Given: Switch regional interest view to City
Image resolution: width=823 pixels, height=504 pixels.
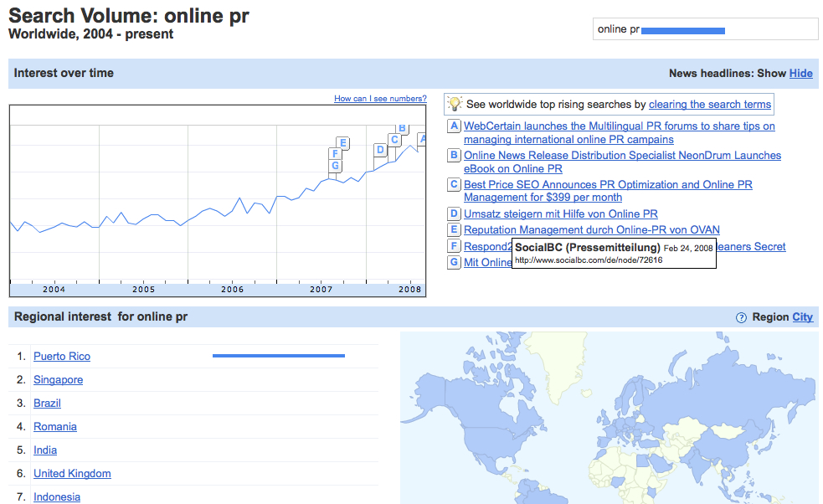Looking at the screenshot, I should tap(802, 317).
